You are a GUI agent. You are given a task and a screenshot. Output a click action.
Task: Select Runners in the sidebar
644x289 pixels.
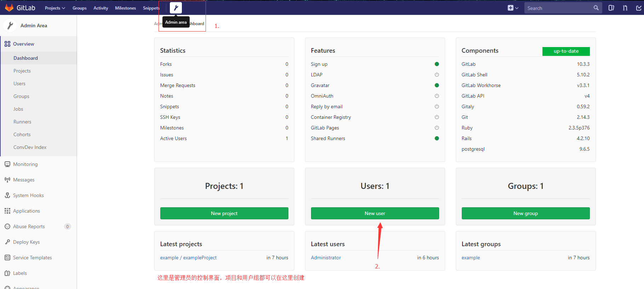point(38,122)
